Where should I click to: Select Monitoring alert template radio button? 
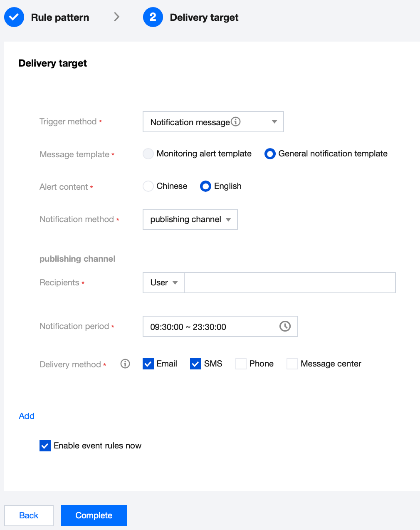tap(148, 154)
